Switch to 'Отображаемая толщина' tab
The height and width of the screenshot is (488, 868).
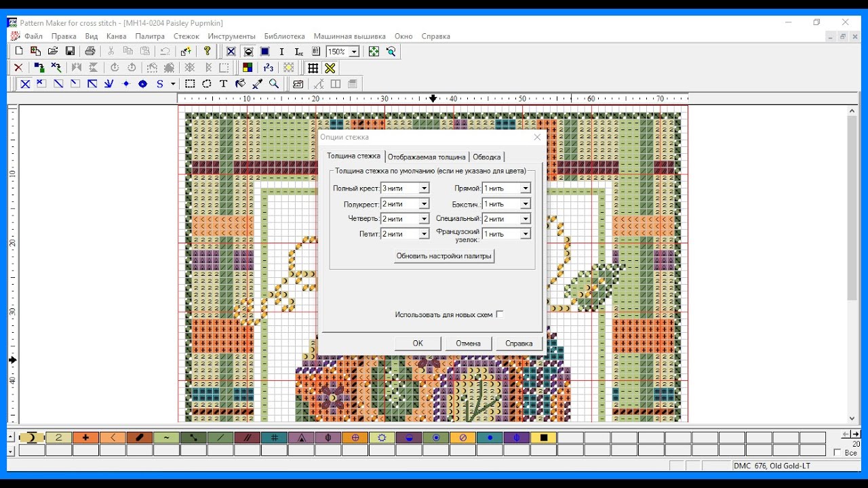(427, 157)
